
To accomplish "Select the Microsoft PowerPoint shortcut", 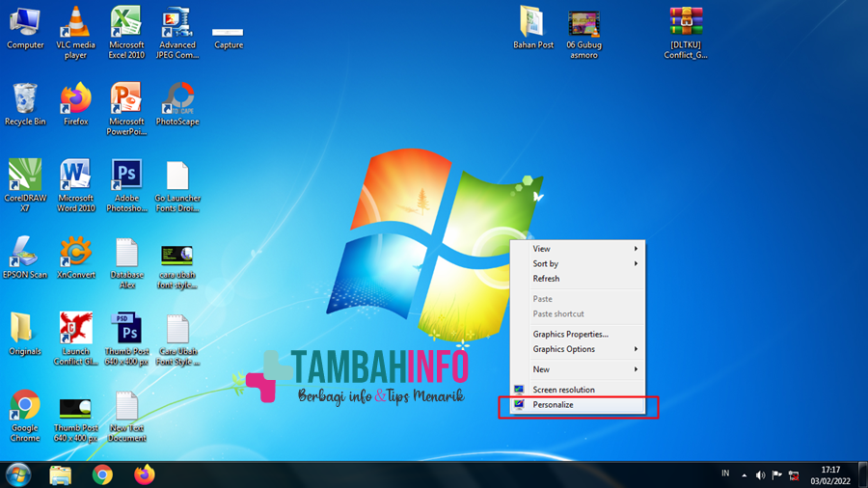I will coord(126,110).
